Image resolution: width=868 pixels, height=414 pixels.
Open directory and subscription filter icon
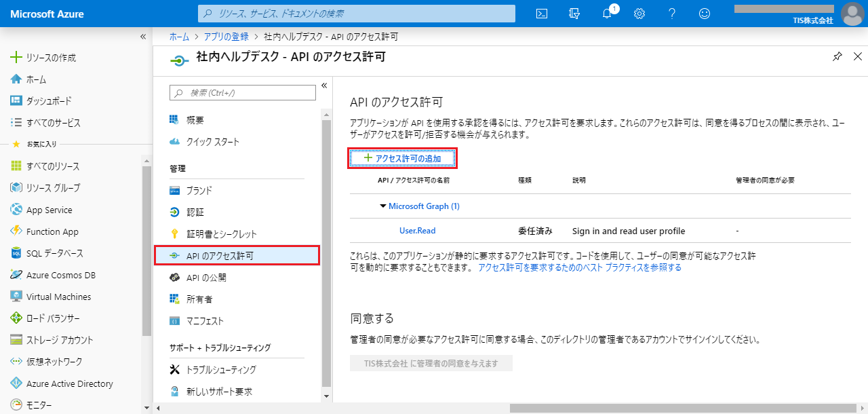click(x=575, y=14)
